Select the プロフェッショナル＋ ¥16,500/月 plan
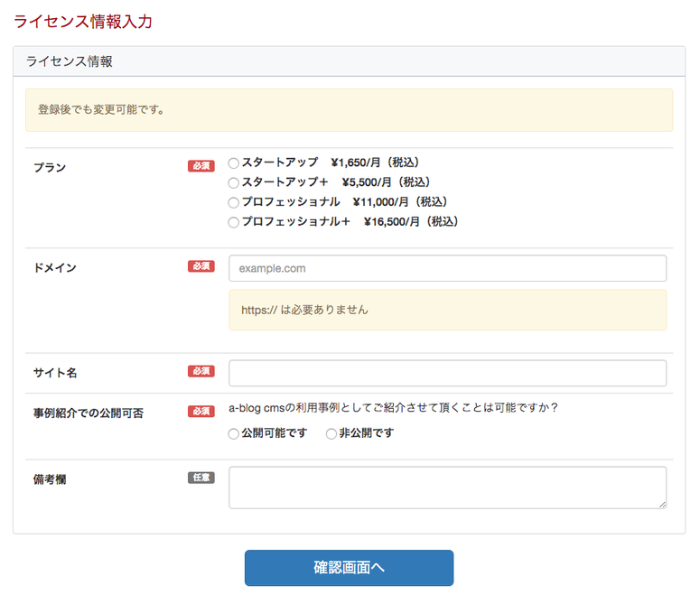 [234, 222]
